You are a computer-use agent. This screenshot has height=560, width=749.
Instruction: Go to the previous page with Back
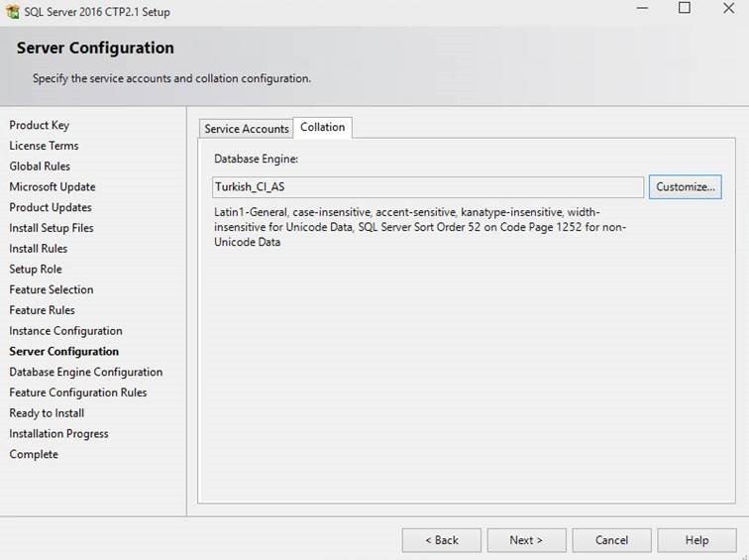coord(442,540)
